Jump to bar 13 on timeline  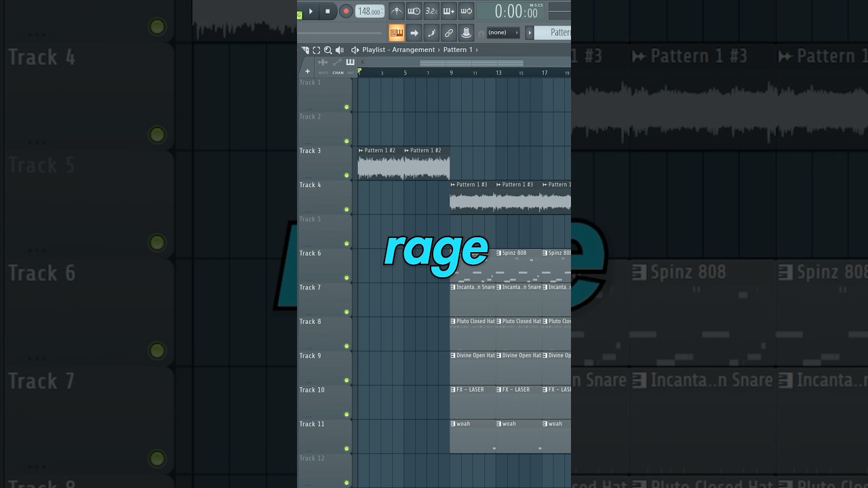tap(498, 73)
